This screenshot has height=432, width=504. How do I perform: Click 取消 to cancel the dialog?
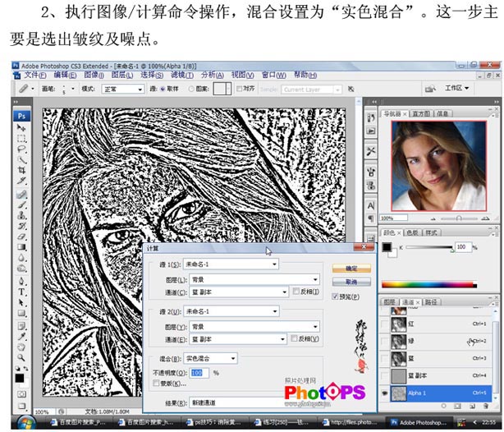pyautogui.click(x=346, y=283)
